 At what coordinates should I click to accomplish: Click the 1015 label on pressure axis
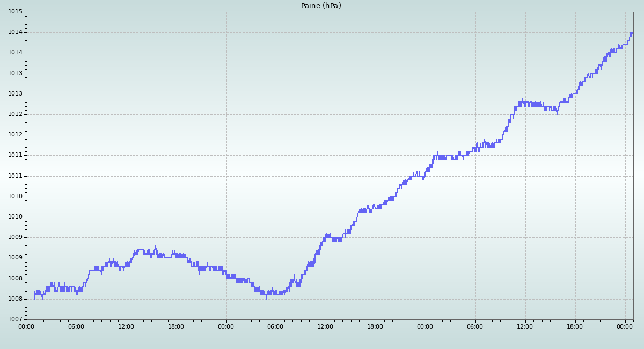(x=15, y=12)
